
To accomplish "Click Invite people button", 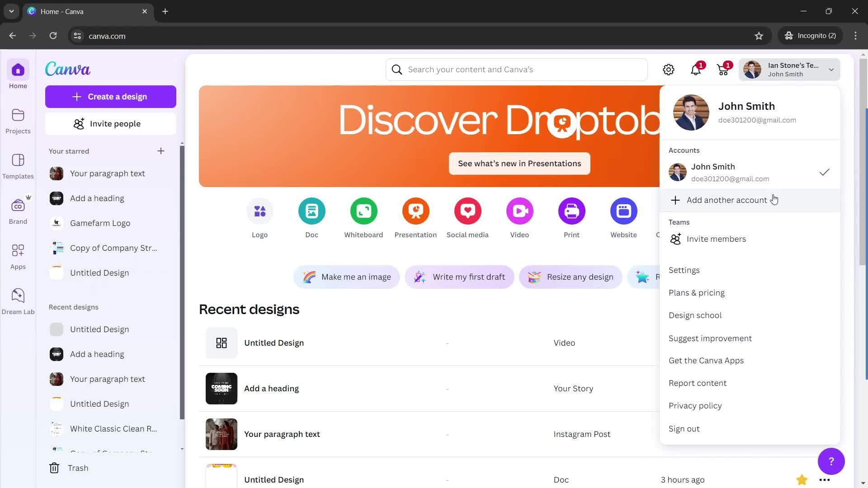I will coord(111,124).
